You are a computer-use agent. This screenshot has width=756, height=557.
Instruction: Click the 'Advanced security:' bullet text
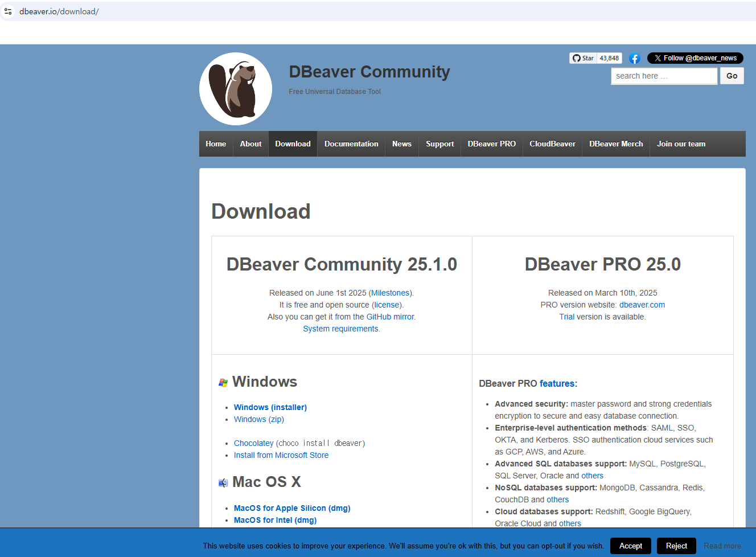[x=532, y=404]
